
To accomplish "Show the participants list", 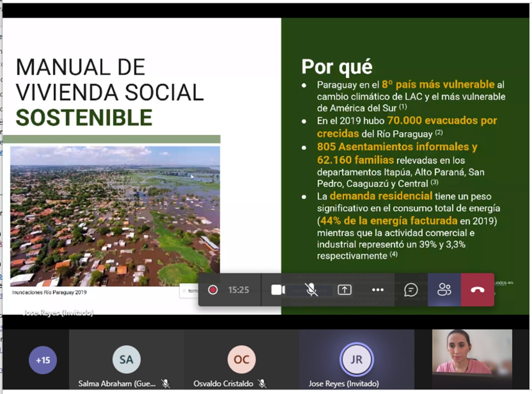I will pos(444,290).
